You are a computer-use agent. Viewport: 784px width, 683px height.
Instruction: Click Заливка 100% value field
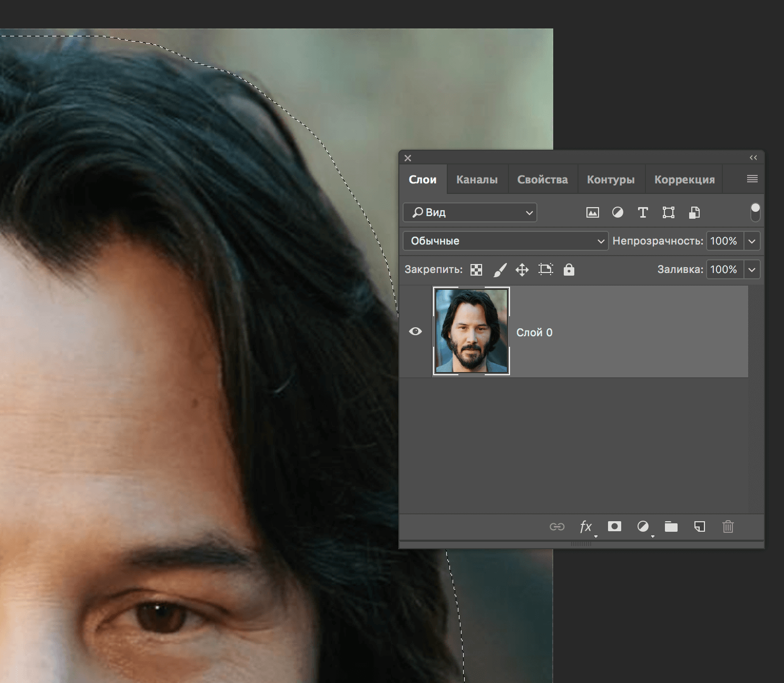[725, 269]
